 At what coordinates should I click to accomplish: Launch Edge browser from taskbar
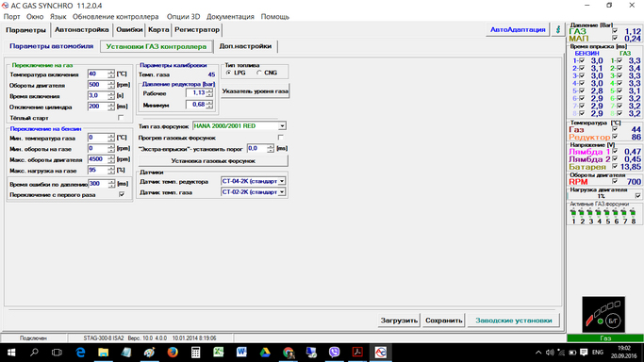click(80, 353)
